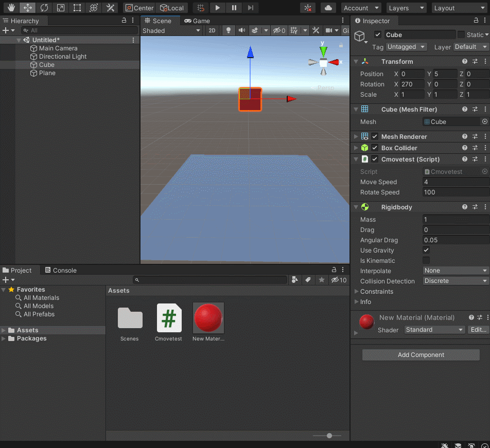Click the Add Component button

coord(421,355)
